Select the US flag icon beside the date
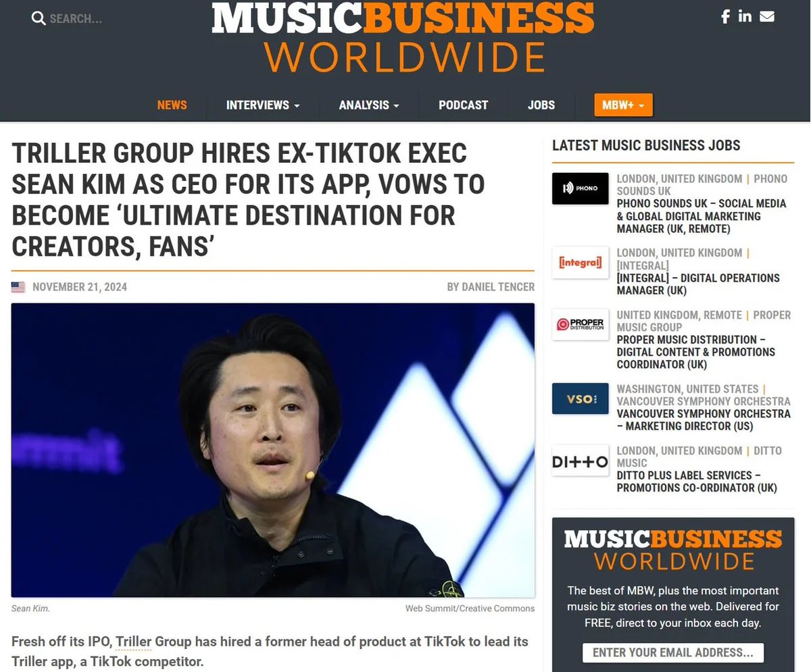Image resolution: width=811 pixels, height=672 pixels. point(18,287)
